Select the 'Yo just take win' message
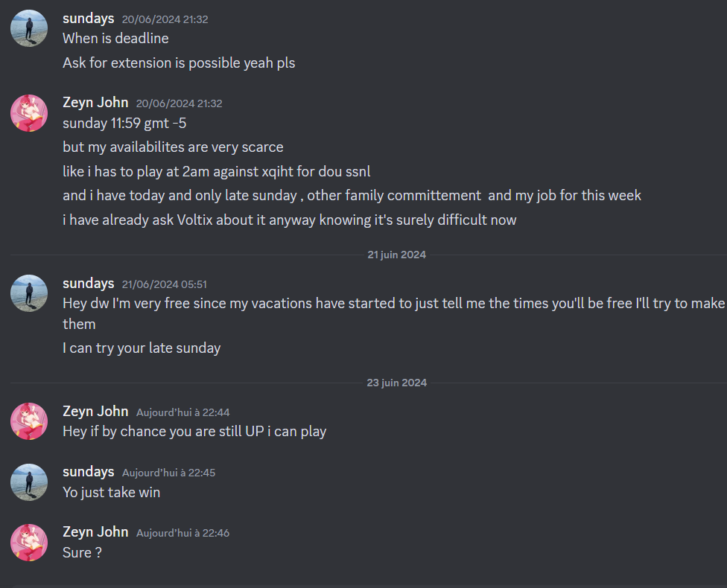 pyautogui.click(x=112, y=493)
